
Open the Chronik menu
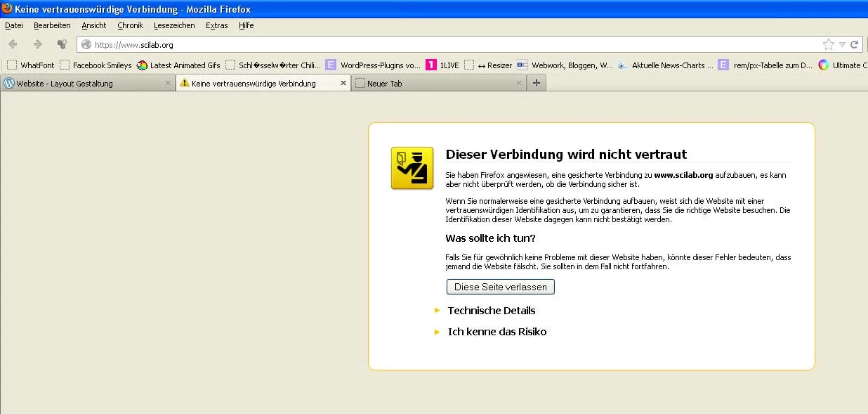pos(130,25)
